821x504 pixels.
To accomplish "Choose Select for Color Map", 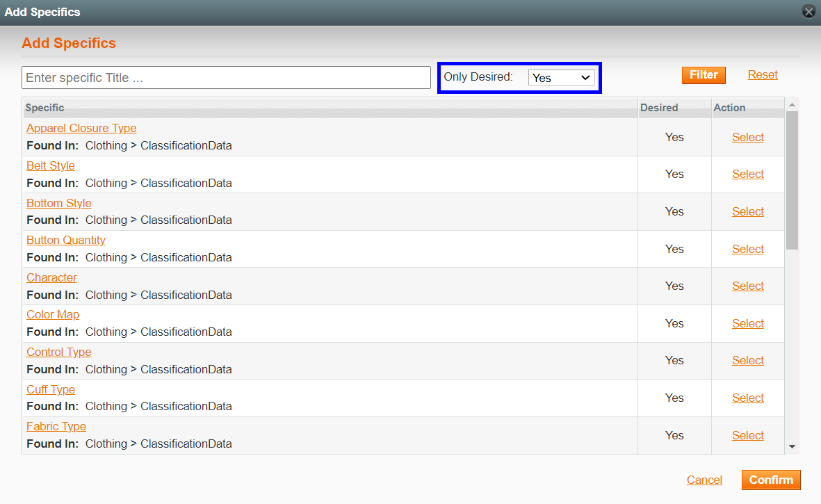I will click(747, 323).
